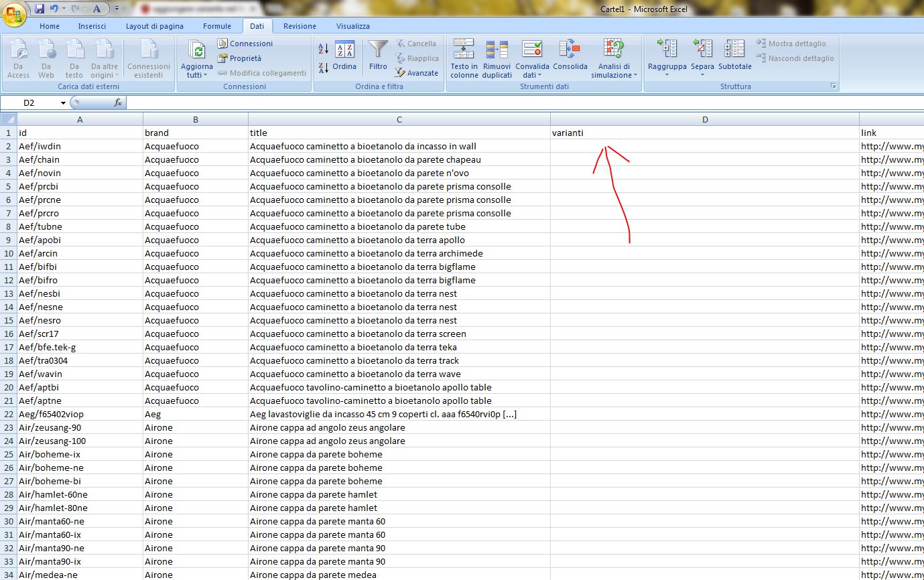Open Connessioni esistenti
This screenshot has height=580, width=924.
(x=149, y=59)
